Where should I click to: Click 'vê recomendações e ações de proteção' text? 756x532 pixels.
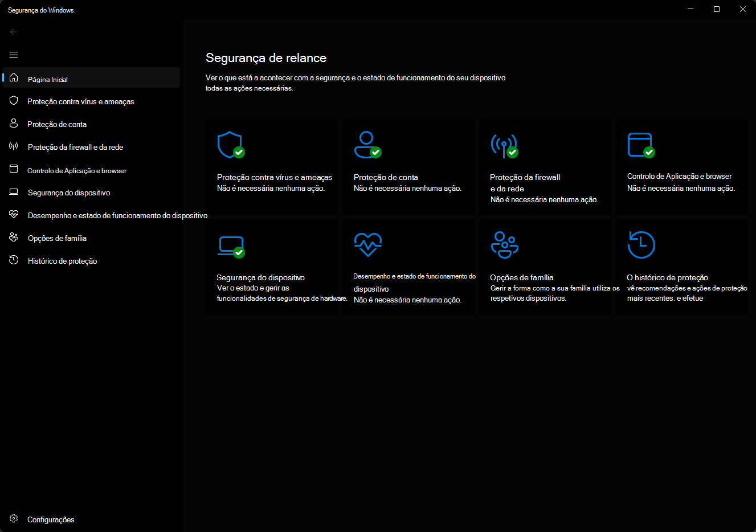click(687, 288)
